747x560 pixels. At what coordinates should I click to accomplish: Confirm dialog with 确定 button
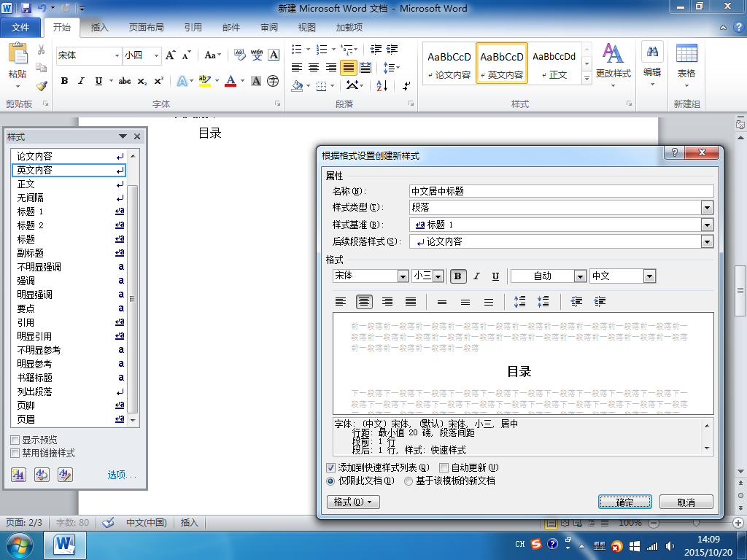click(x=624, y=502)
